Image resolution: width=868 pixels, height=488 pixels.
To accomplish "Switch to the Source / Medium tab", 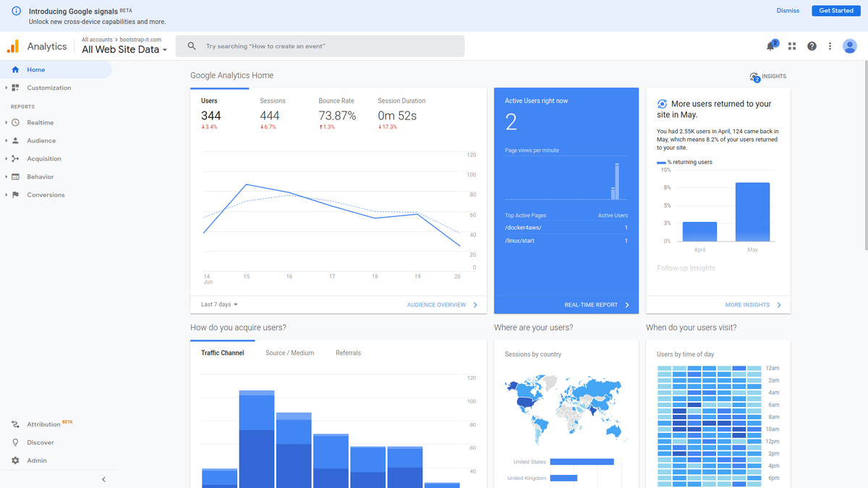I will pos(290,353).
